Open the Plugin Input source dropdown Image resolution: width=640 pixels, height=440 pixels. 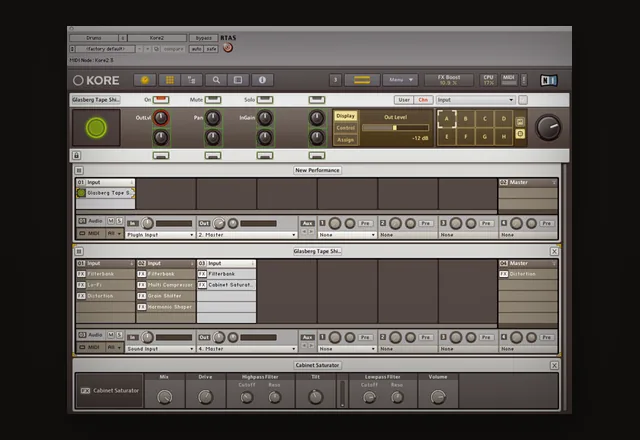click(x=160, y=235)
